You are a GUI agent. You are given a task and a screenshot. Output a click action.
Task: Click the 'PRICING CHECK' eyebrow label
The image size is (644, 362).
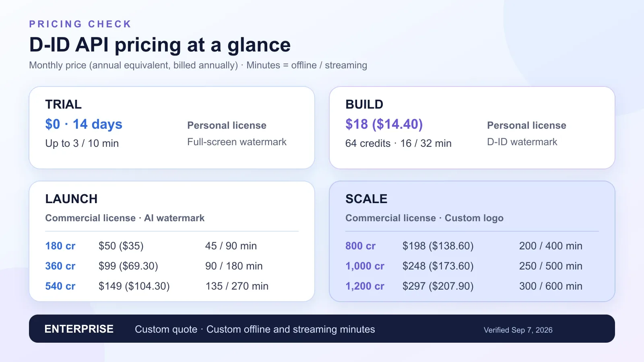point(80,24)
